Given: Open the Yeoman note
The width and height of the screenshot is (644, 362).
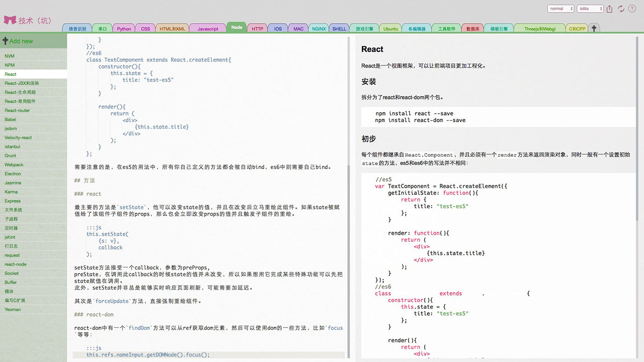Looking at the screenshot, I should tap(33, 309).
